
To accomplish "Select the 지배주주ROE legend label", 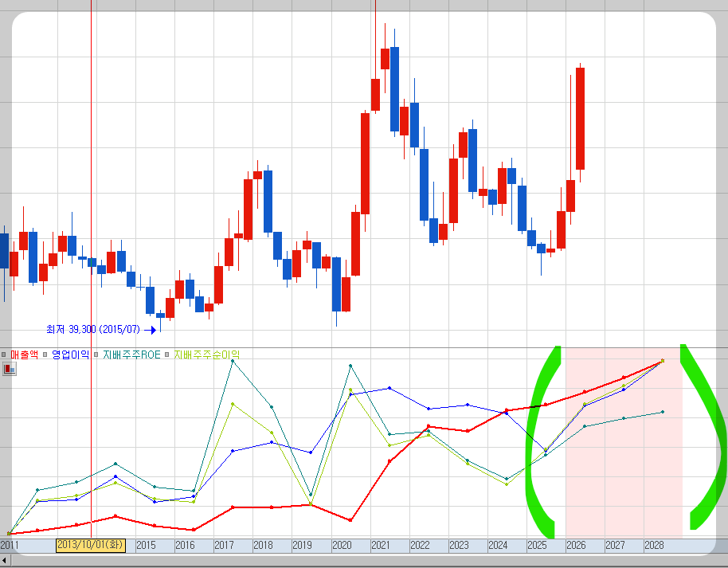I will tap(131, 355).
